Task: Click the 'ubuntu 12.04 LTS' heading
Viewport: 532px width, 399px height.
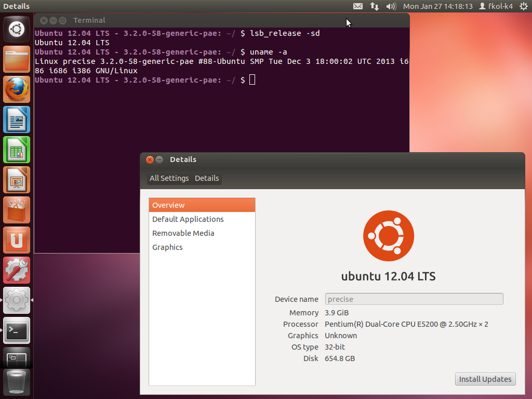Action: pyautogui.click(x=389, y=276)
